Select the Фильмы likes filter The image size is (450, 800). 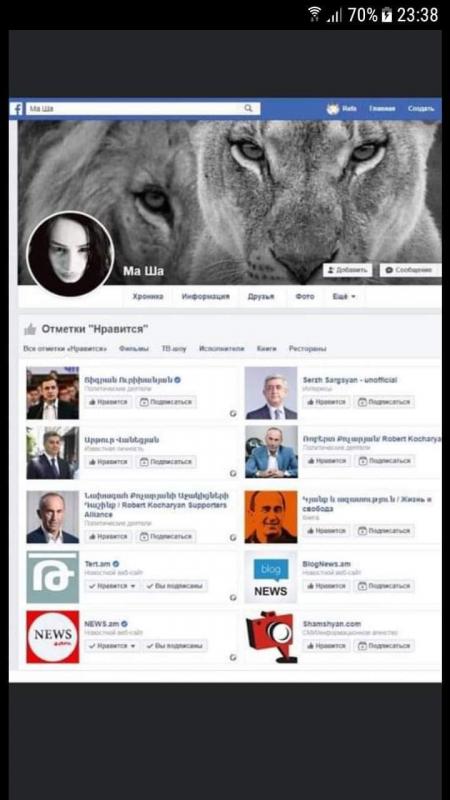tap(134, 349)
